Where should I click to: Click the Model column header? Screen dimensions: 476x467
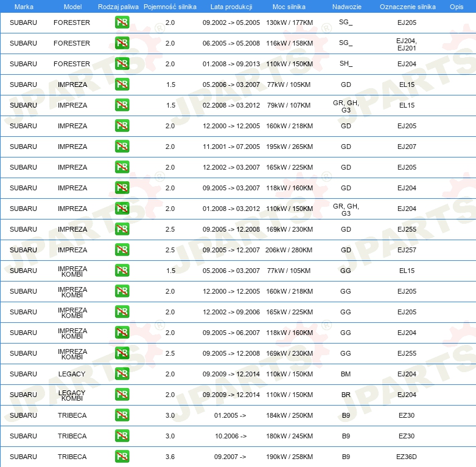72,7
